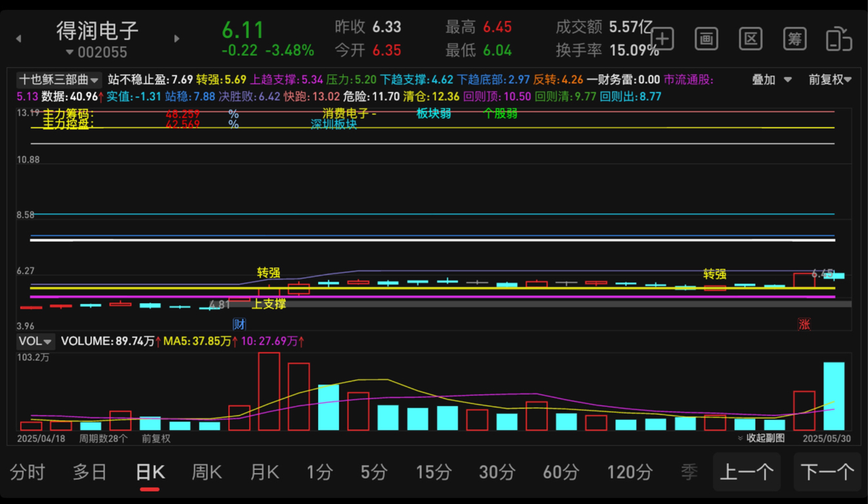The width and height of the screenshot is (868, 504).
Task: Open the VOL indicator dropdown
Action: click(x=35, y=341)
